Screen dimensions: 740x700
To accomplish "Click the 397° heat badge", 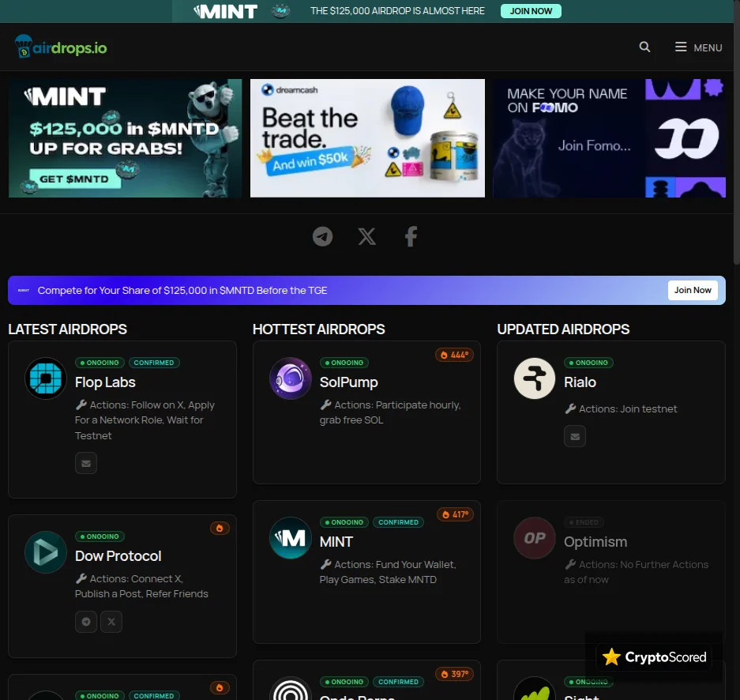I will pyautogui.click(x=454, y=674).
